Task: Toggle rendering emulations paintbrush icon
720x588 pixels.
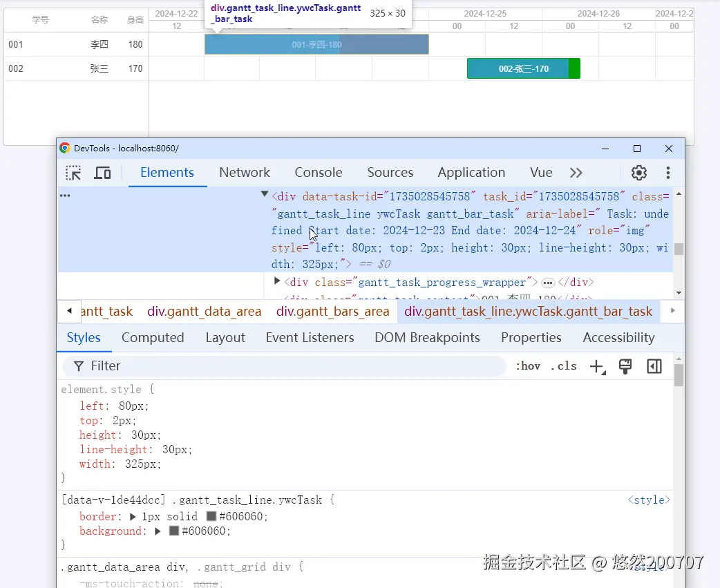Action: point(625,366)
